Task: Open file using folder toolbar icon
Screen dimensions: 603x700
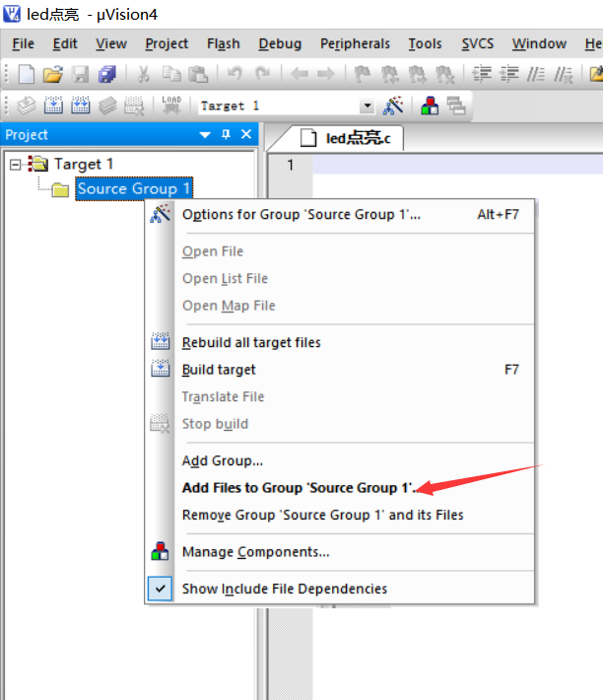Action: point(52,74)
